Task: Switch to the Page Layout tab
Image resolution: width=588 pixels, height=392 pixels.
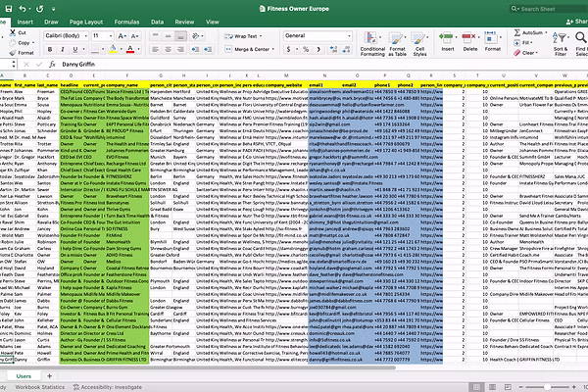Action: [x=86, y=23]
